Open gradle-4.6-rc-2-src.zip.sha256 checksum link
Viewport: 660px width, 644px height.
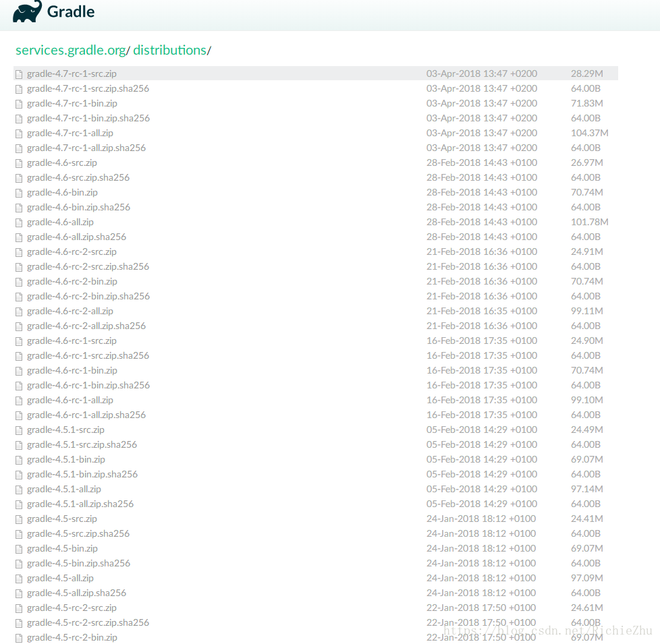pyautogui.click(x=88, y=266)
